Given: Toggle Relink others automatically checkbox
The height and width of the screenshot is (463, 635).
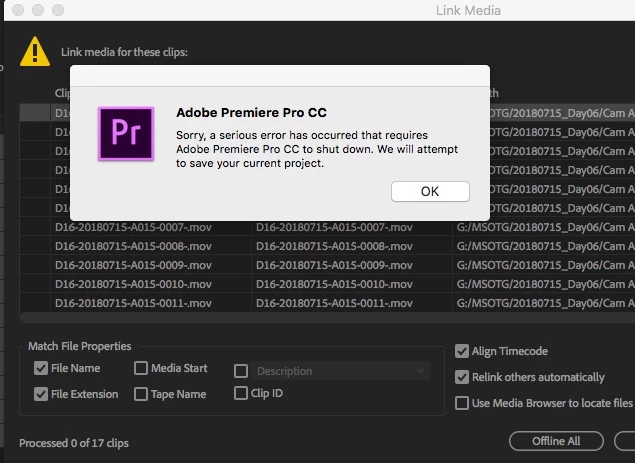Looking at the screenshot, I should pyautogui.click(x=462, y=377).
